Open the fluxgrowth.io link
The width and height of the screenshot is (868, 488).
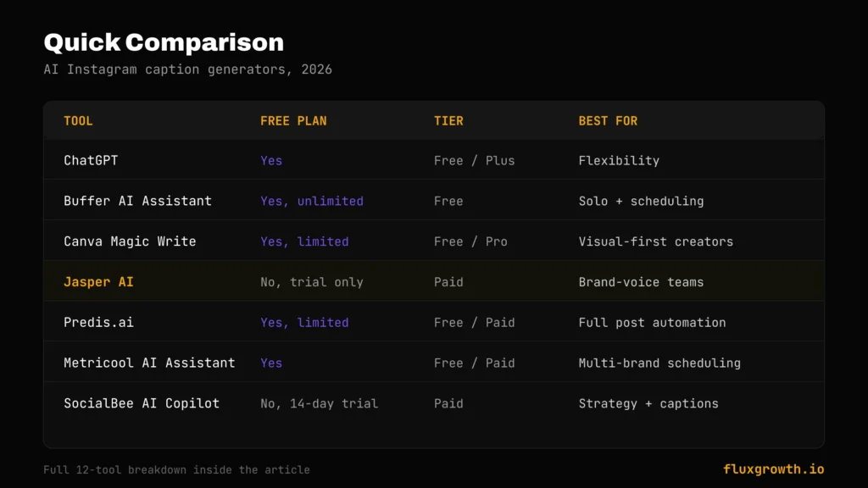[x=773, y=469]
